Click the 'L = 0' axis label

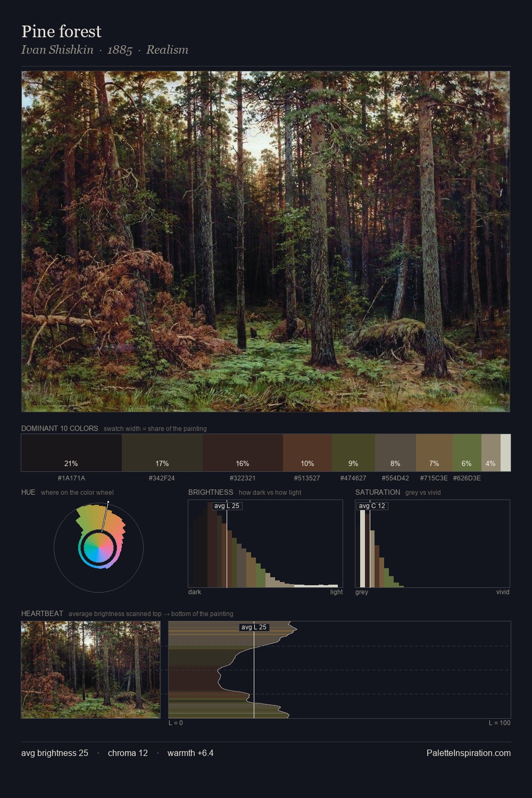tap(176, 723)
